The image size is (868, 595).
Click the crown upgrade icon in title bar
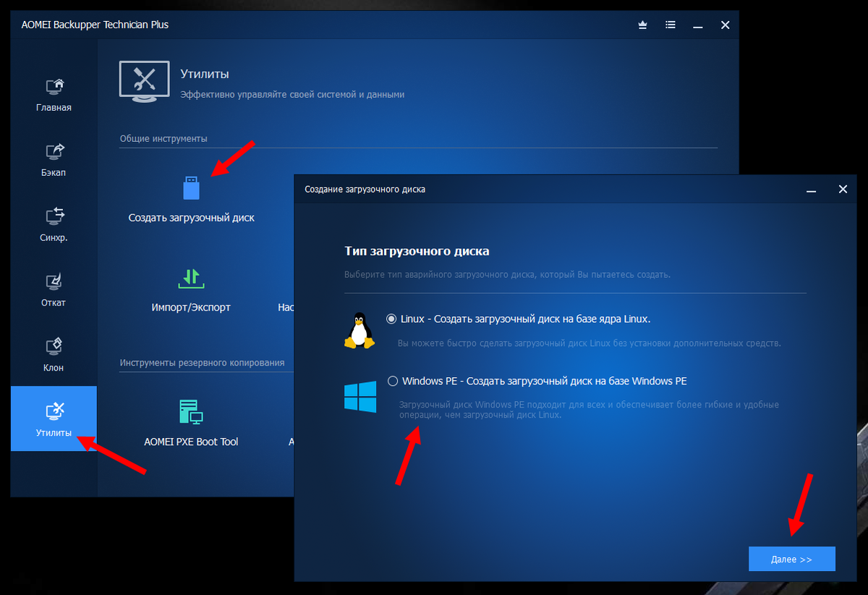tap(642, 25)
